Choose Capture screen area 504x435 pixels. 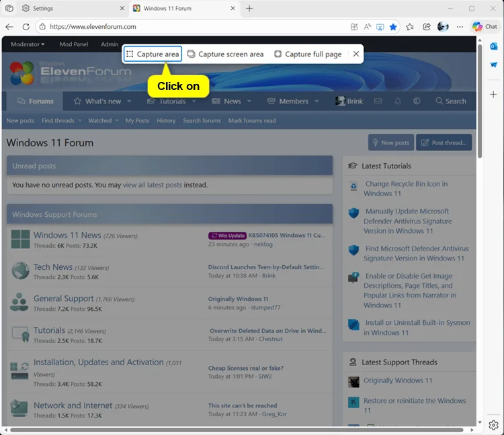coord(226,54)
